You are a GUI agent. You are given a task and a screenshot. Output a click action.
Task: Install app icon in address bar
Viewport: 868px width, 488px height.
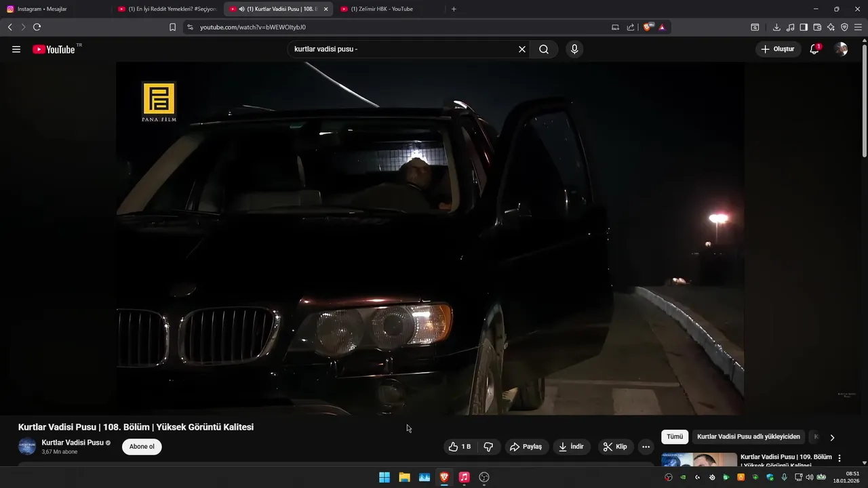615,27
